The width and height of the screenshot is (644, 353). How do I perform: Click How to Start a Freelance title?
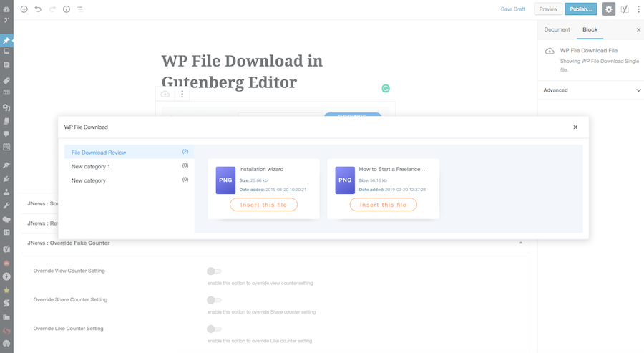[393, 169]
